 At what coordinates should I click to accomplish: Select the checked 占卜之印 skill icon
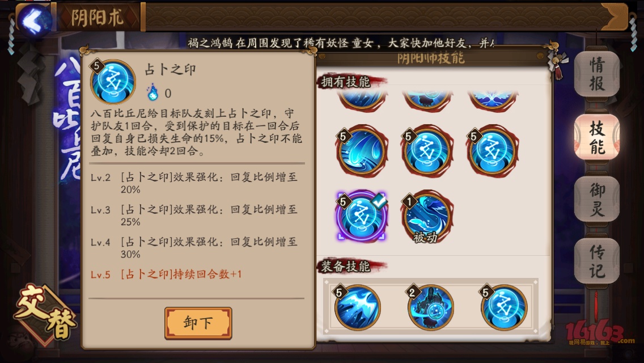361,216
